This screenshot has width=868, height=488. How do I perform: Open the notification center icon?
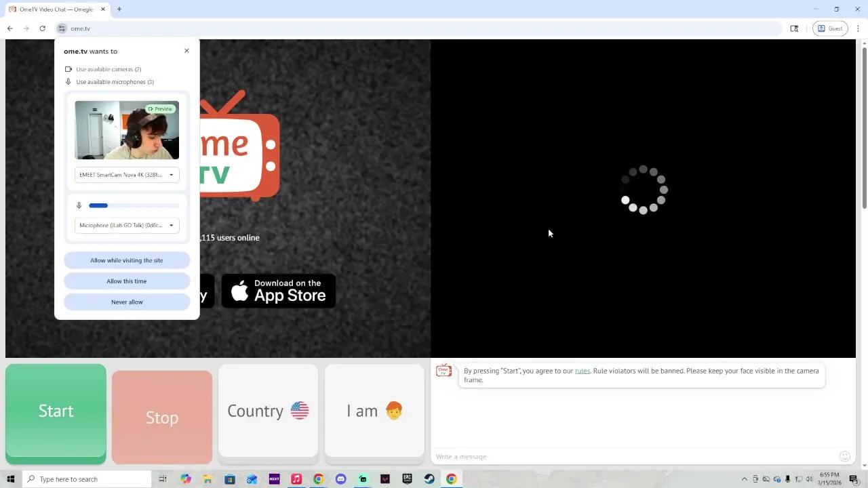click(x=854, y=479)
